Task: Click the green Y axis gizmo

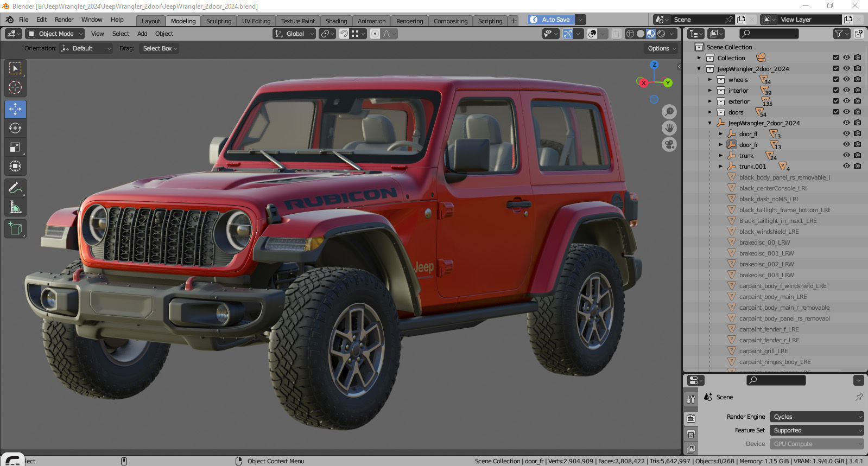Action: (x=668, y=83)
